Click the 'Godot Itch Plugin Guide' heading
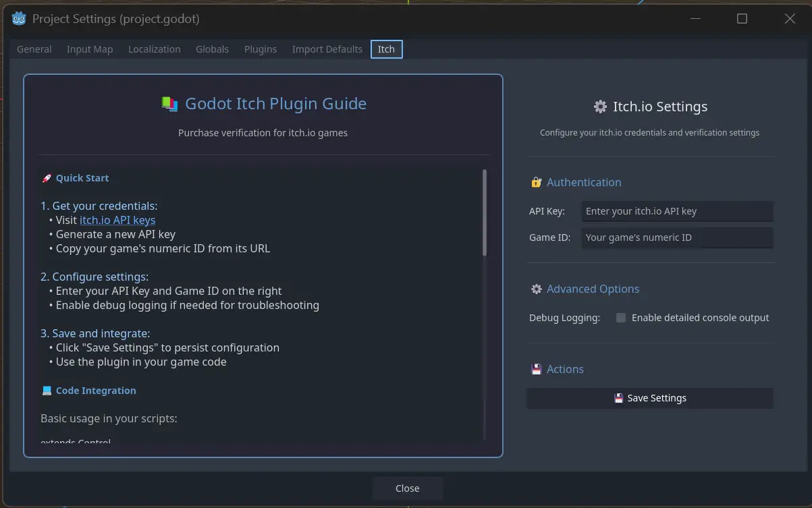812x508 pixels. tap(276, 103)
